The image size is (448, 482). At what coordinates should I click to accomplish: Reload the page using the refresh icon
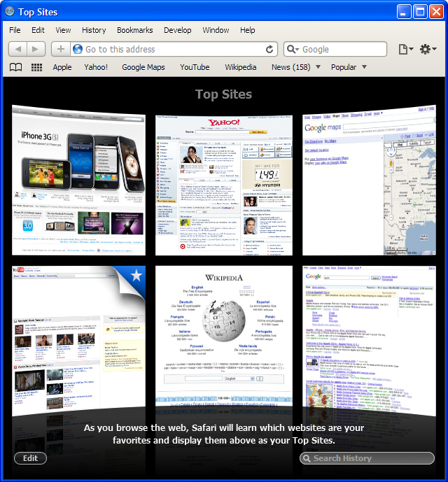[269, 49]
